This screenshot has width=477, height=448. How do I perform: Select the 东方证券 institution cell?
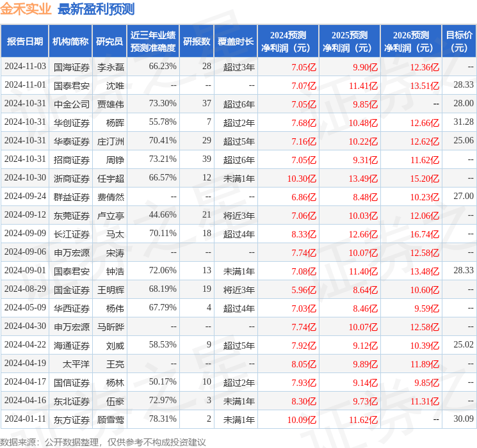pyautogui.click(x=72, y=420)
